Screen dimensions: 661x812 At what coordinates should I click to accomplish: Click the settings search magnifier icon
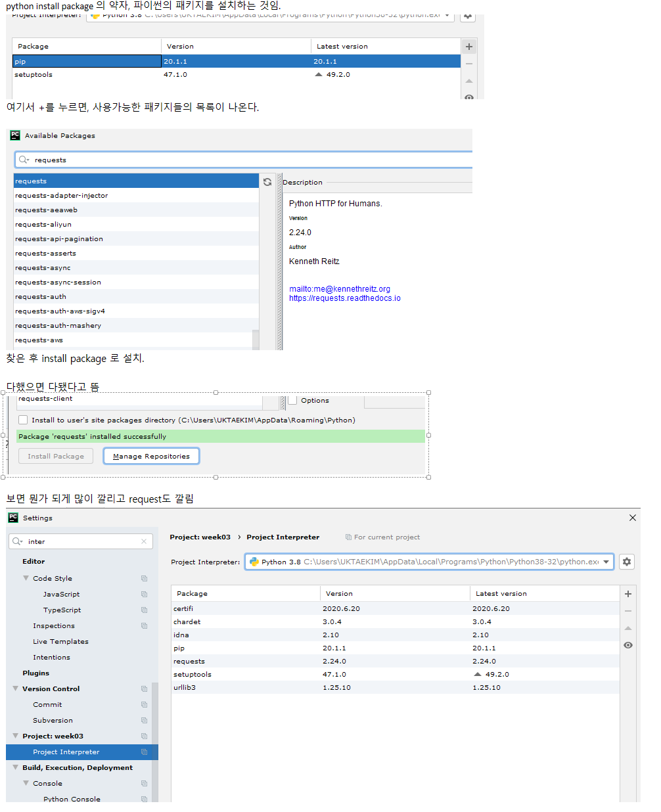point(18,541)
